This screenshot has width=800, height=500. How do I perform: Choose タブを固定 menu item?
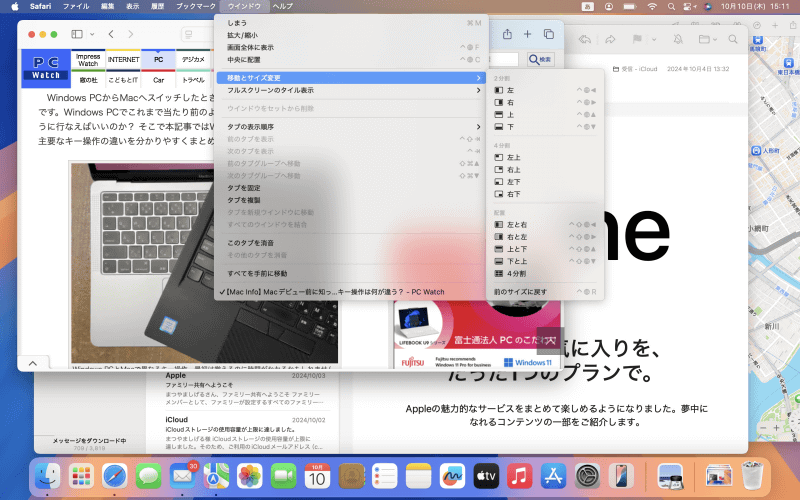pyautogui.click(x=351, y=188)
